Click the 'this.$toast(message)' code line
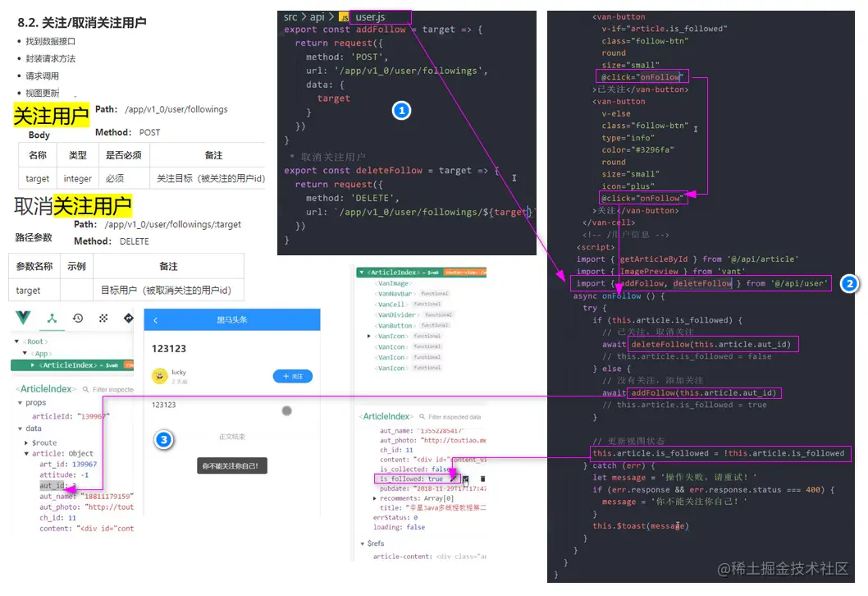Image resolution: width=868 pixels, height=596 pixels. click(641, 525)
